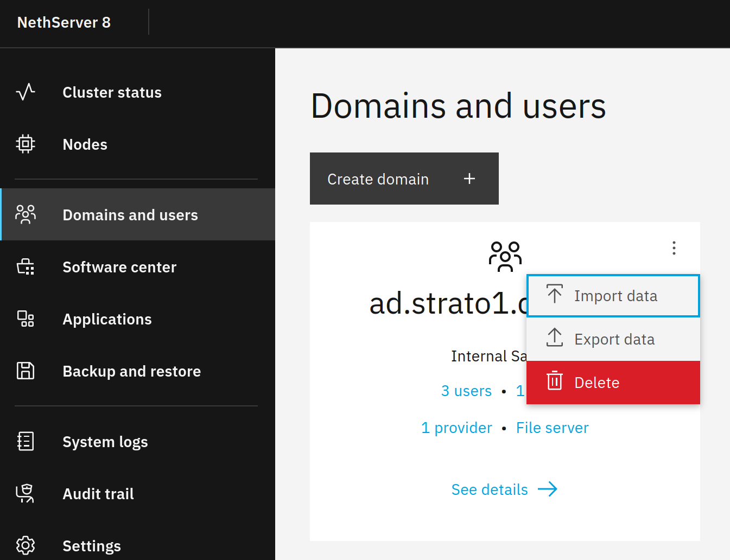Click the Cluster status pulse icon

(x=26, y=92)
